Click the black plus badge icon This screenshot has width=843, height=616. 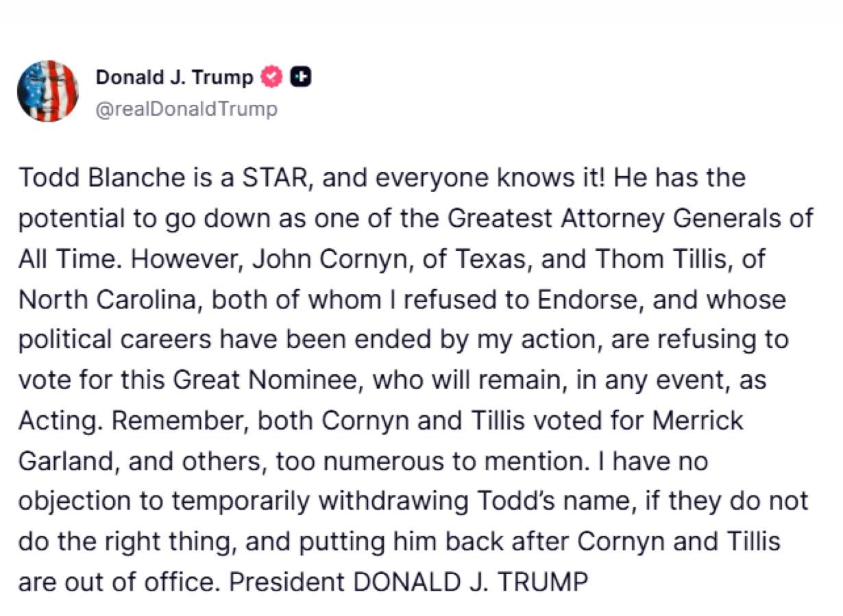301,77
